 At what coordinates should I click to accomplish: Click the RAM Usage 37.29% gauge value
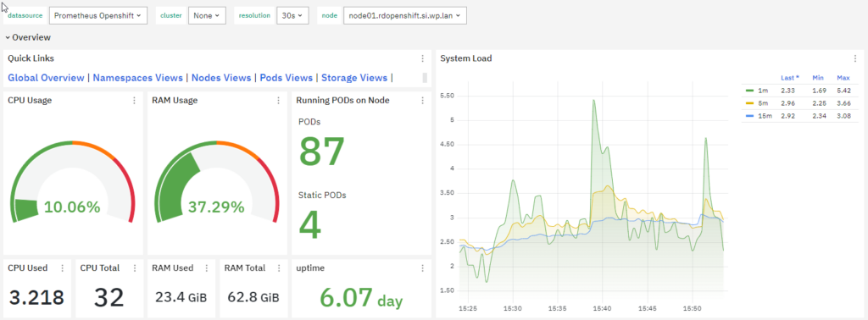(216, 207)
